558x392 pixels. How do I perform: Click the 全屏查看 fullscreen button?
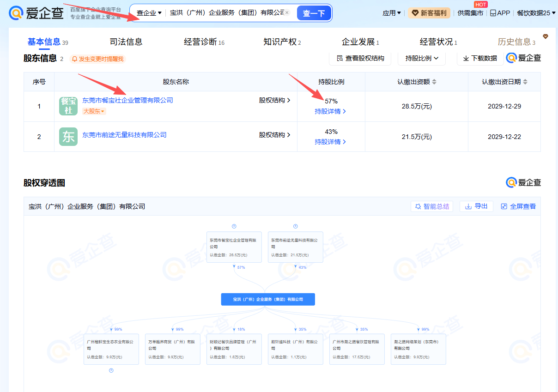point(518,206)
